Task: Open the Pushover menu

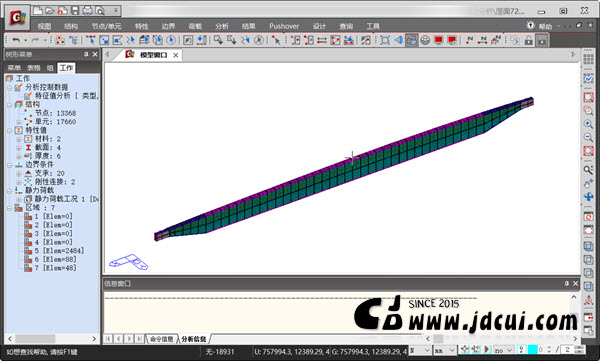Action: 284,26
